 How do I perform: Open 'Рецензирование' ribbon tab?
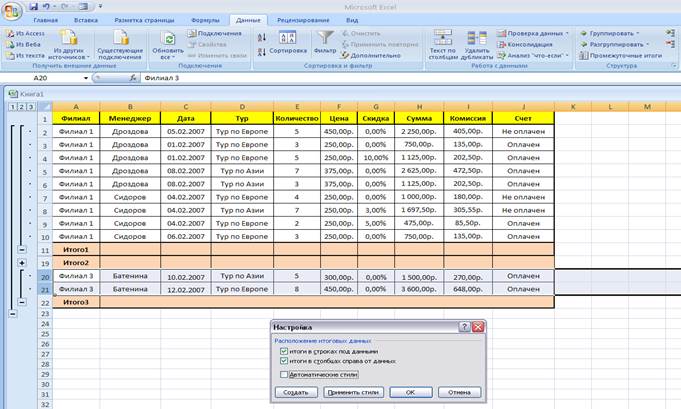[x=303, y=20]
